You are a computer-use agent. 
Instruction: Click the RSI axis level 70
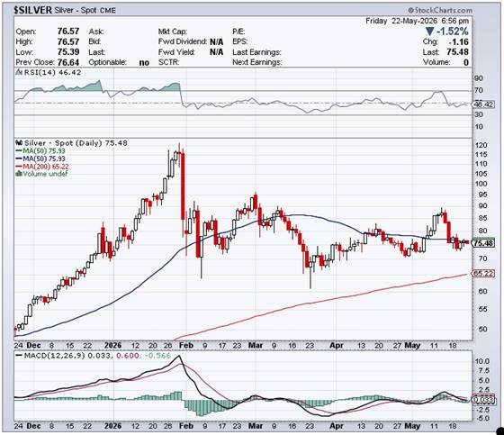point(479,90)
